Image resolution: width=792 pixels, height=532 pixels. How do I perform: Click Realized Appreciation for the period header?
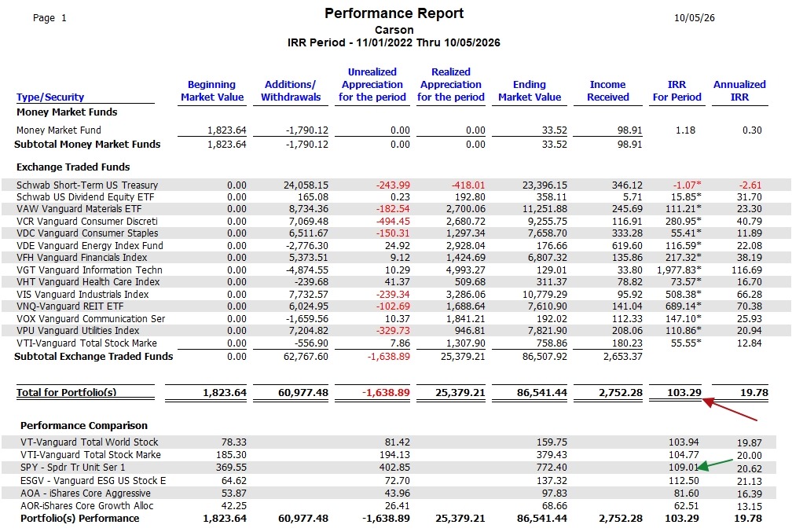click(450, 84)
